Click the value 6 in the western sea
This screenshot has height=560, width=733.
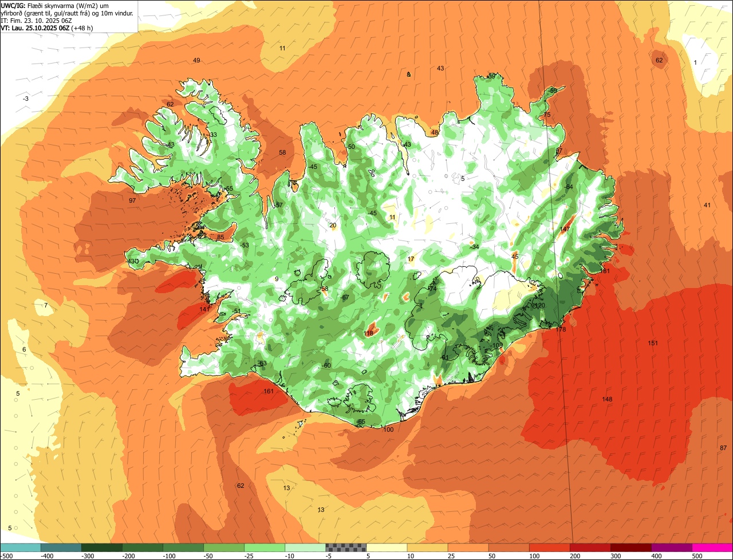24,349
